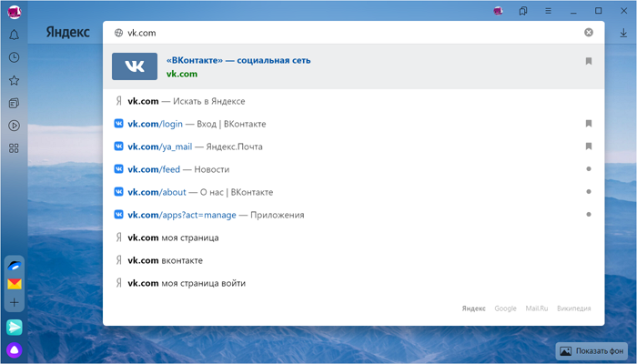Open «ВКонтакте» — социальная сеть result
Image resolution: width=637 pixels, height=364 pixels.
point(238,60)
